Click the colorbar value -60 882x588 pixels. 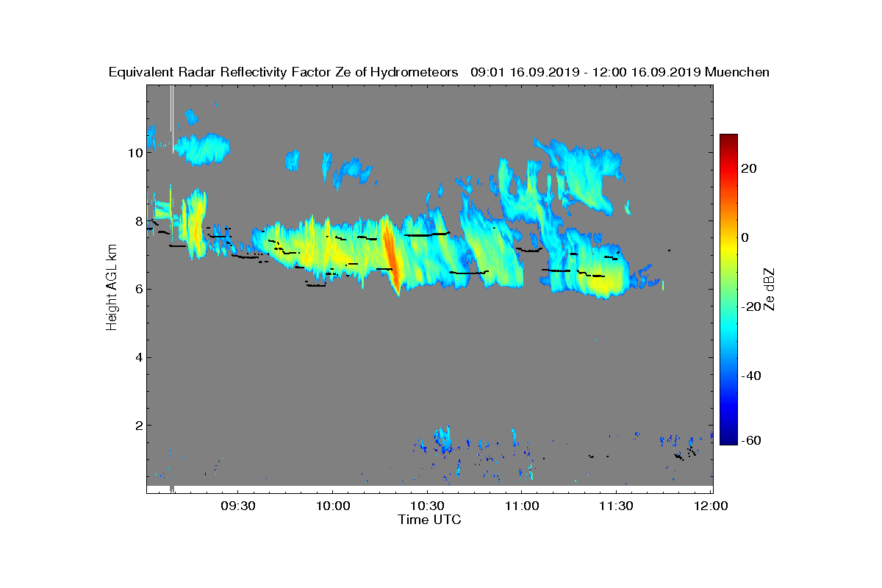750,440
